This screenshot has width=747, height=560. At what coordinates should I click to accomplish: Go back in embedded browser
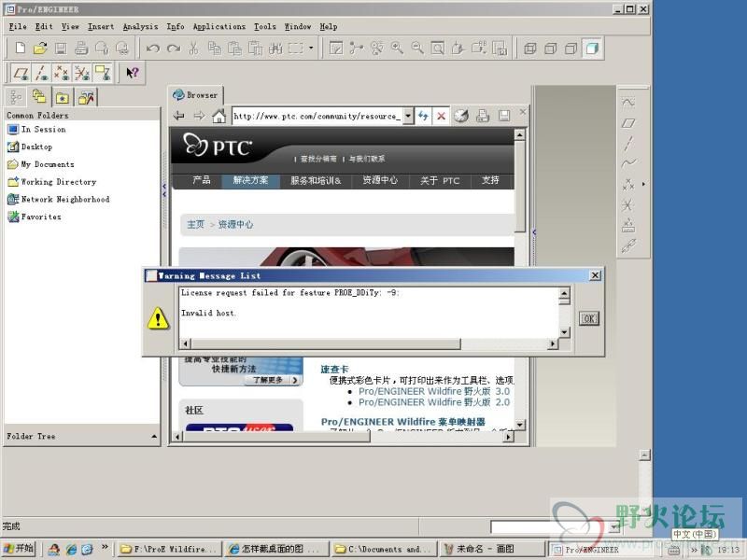click(179, 116)
